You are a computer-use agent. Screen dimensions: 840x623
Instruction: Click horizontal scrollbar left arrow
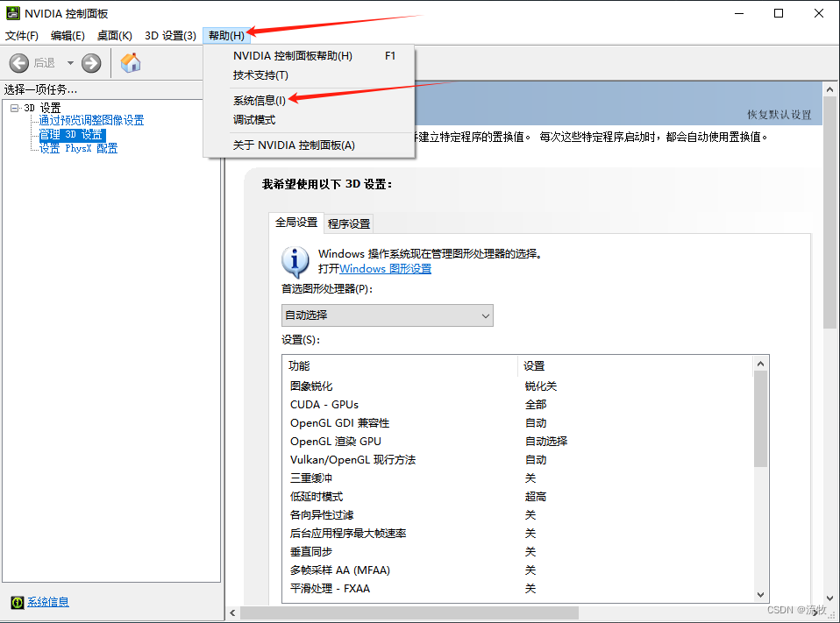coord(232,613)
